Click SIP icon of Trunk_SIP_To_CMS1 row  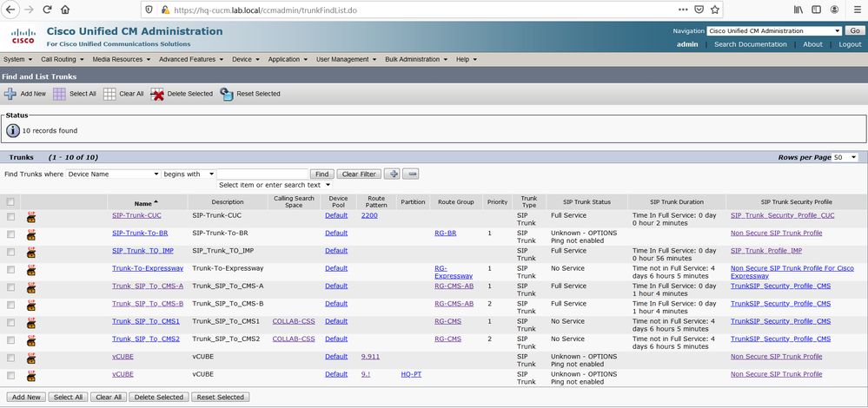click(31, 324)
